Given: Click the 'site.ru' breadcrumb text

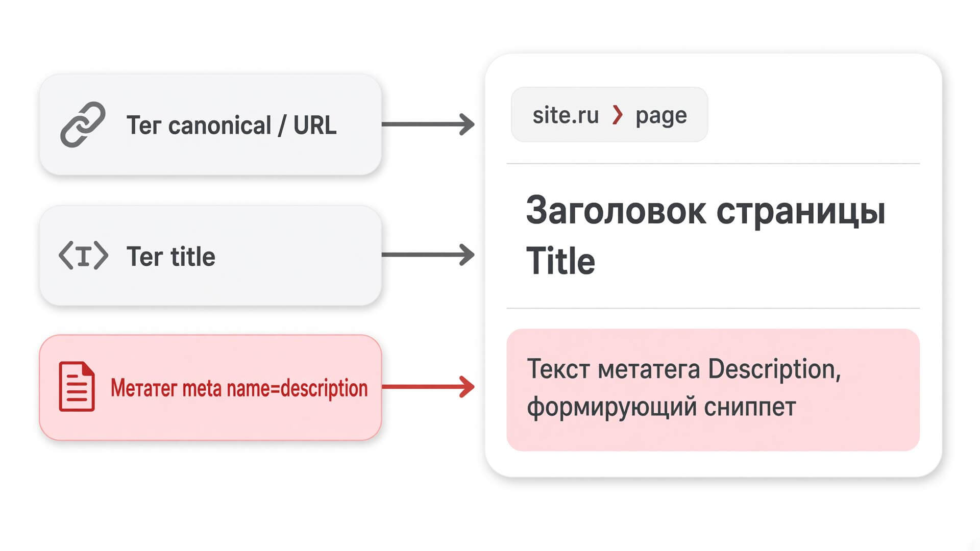Looking at the screenshot, I should tap(566, 115).
